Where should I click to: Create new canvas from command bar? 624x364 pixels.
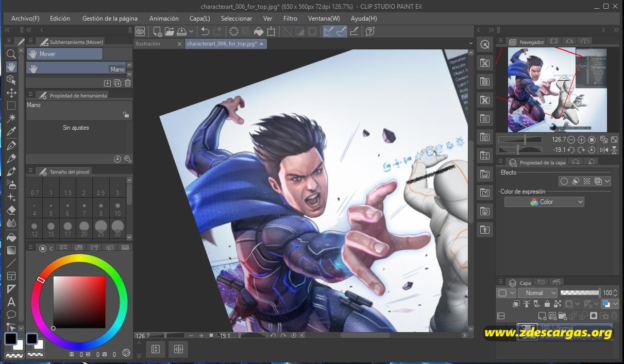tap(158, 31)
